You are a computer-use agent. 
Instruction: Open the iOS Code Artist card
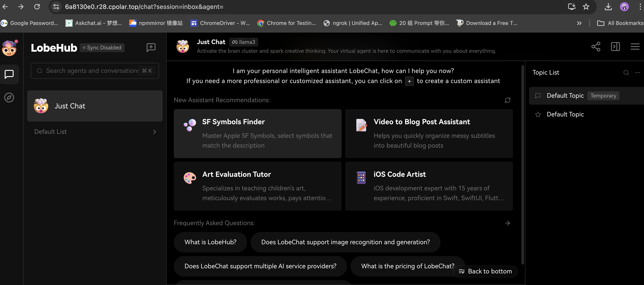click(429, 186)
